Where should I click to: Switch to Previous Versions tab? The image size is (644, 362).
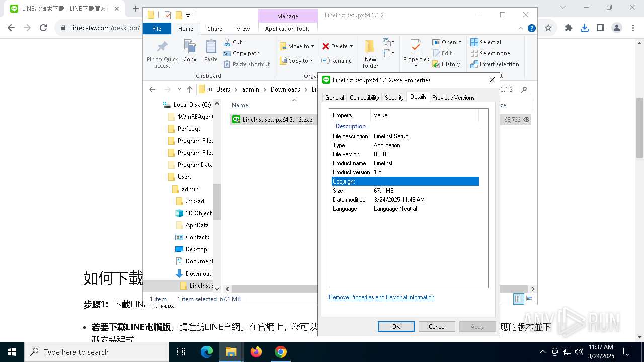(453, 98)
